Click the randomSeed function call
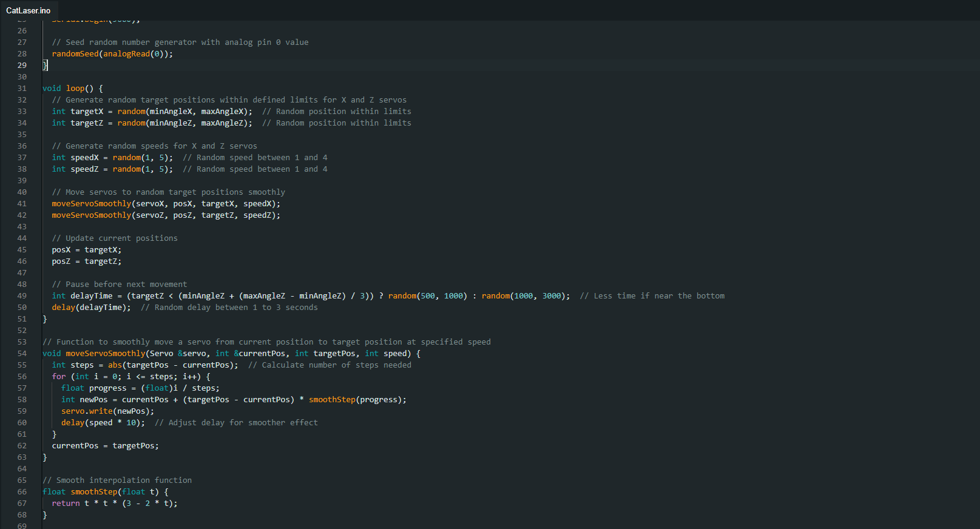This screenshot has height=529, width=980. (112, 54)
